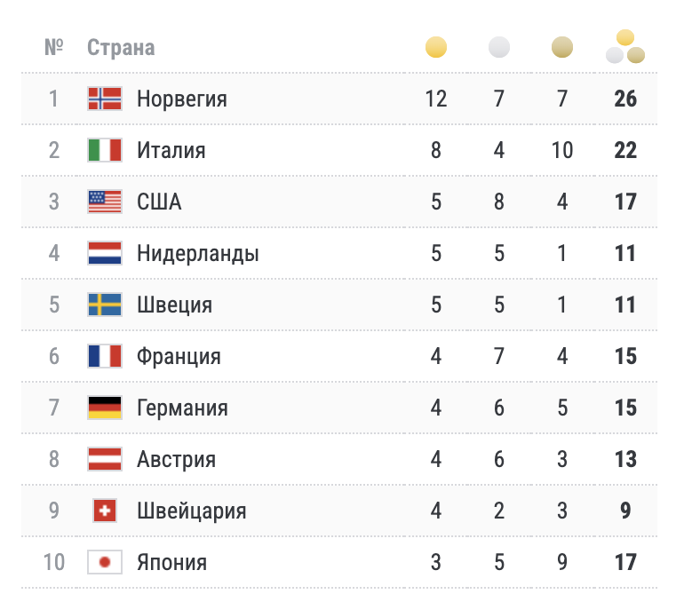Click the Japan flag icon
This screenshot has height=602, width=700.
[105, 562]
